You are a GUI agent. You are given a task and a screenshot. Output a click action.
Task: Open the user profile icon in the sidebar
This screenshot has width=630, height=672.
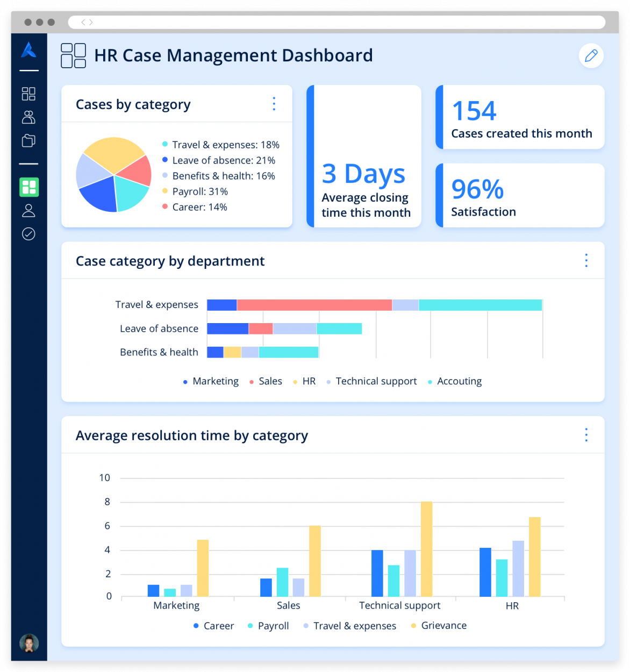[x=28, y=210]
